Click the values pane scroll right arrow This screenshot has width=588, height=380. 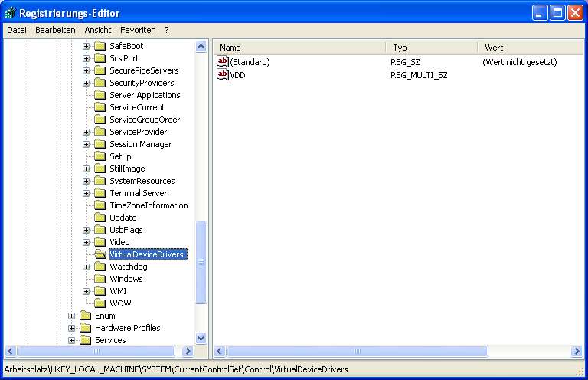click(x=577, y=352)
